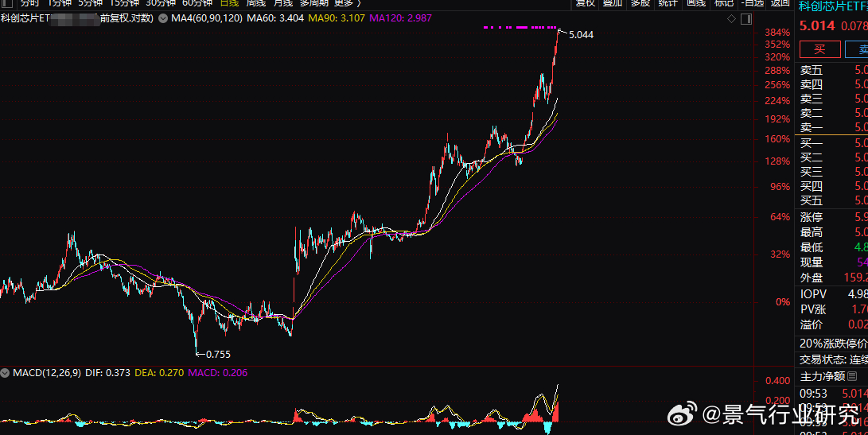Click the MA60: 3.404 value
Viewport: 868px width, 435px height.
[275, 18]
